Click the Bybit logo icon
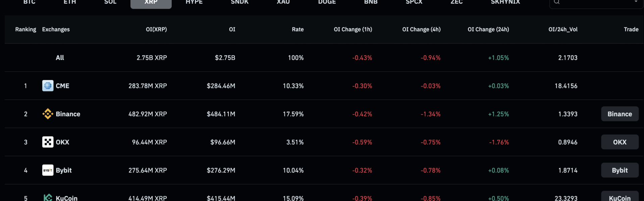Image resolution: width=644 pixels, height=201 pixels. pos(48,170)
